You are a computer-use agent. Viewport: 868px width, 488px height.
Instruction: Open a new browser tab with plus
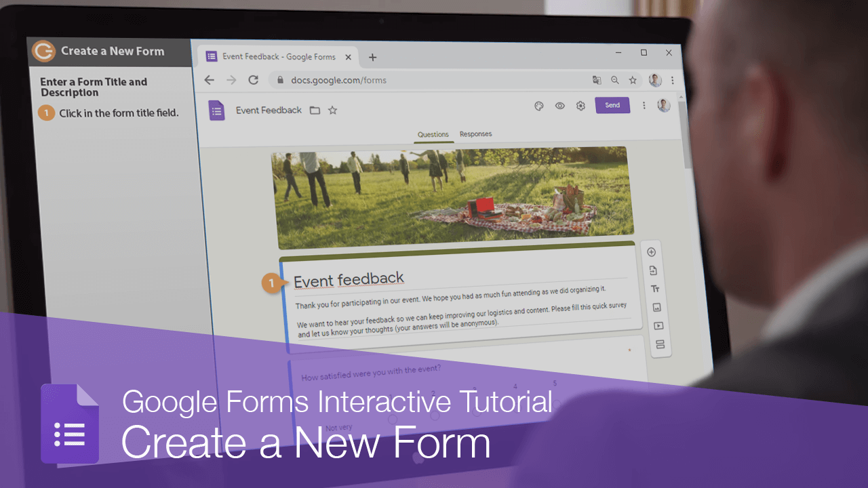pos(372,58)
